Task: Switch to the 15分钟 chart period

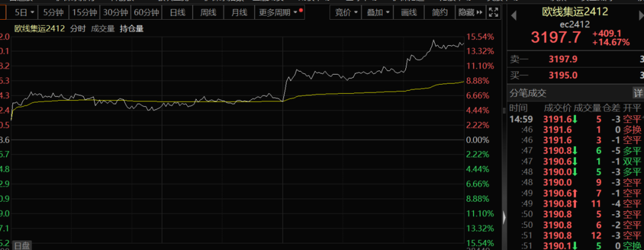Action: [83, 12]
